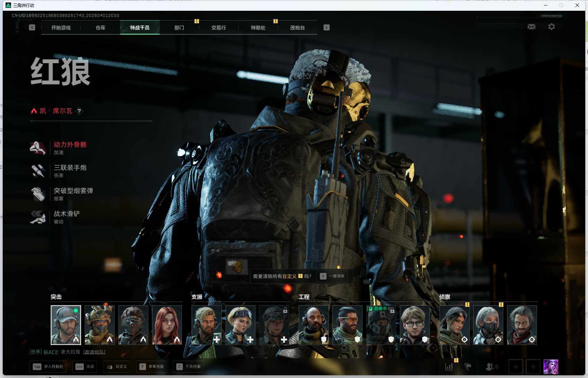Click the 动力外骨骼 skill icon
This screenshot has width=588, height=378.
(x=38, y=148)
